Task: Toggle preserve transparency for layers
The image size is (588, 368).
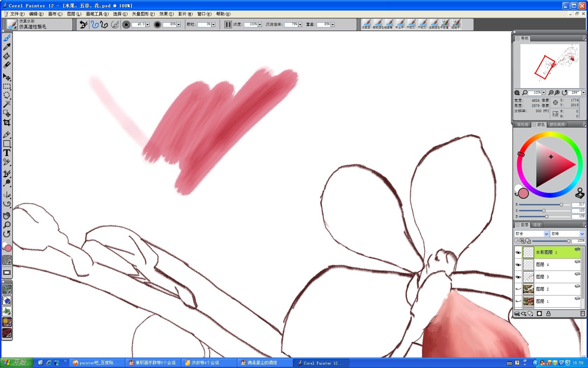Action: point(517,241)
